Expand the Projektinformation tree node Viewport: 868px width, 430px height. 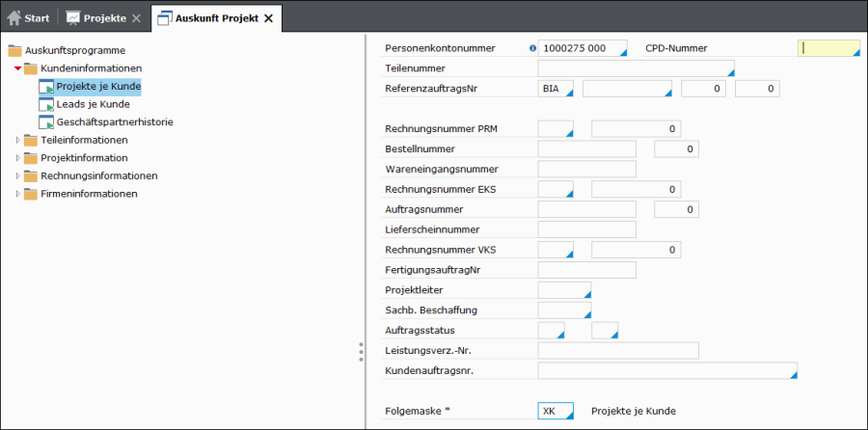point(18,158)
